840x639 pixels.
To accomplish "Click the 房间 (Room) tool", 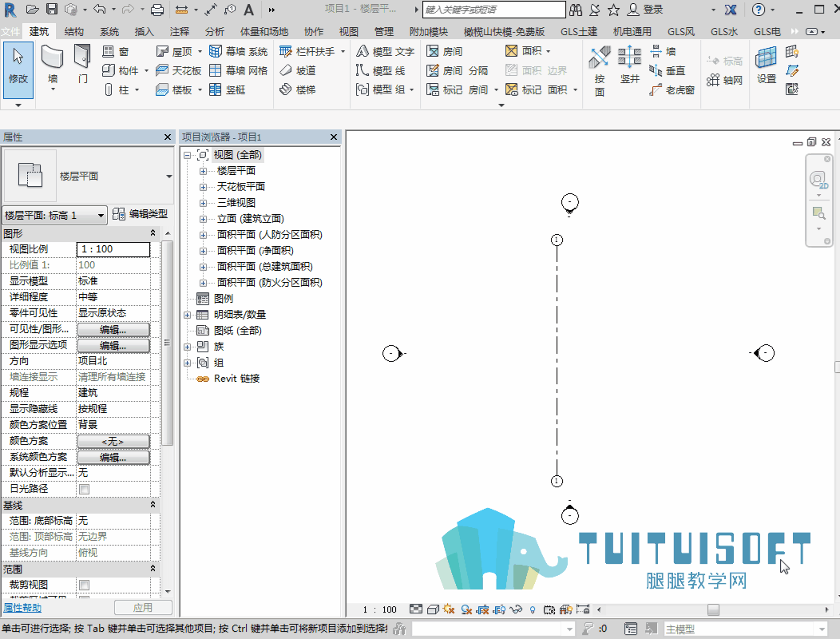I will click(445, 51).
